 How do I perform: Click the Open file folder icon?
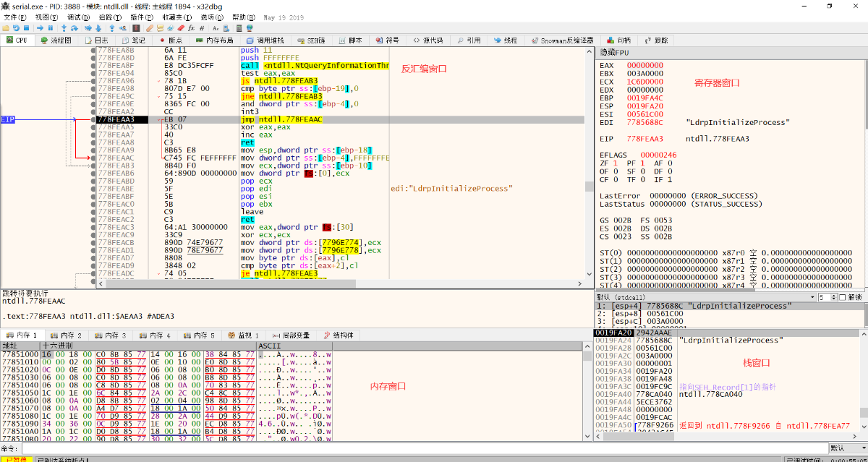[6, 27]
